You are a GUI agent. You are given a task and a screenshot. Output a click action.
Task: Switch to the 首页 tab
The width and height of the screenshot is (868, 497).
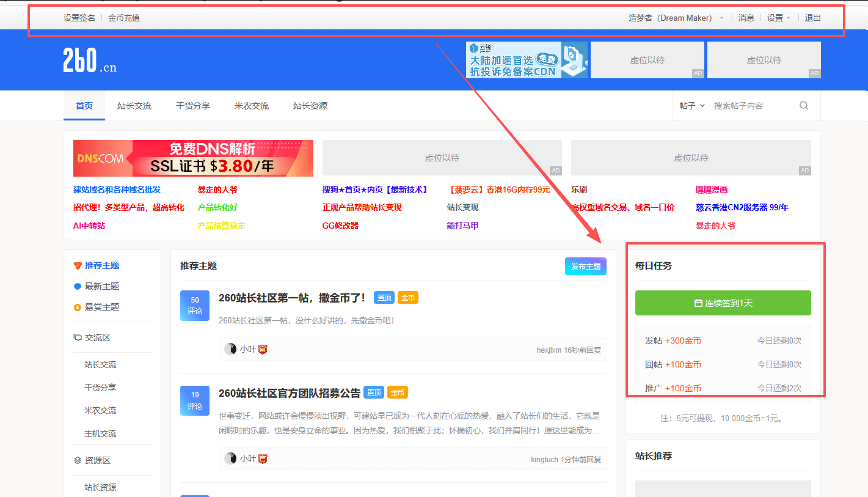pos(84,106)
